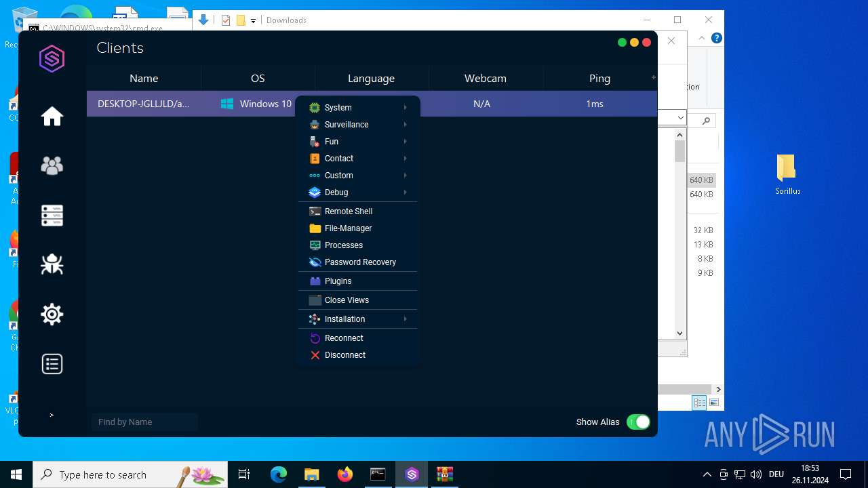The width and height of the screenshot is (868, 488).
Task: Sort clients by Ping column header
Action: click(599, 79)
